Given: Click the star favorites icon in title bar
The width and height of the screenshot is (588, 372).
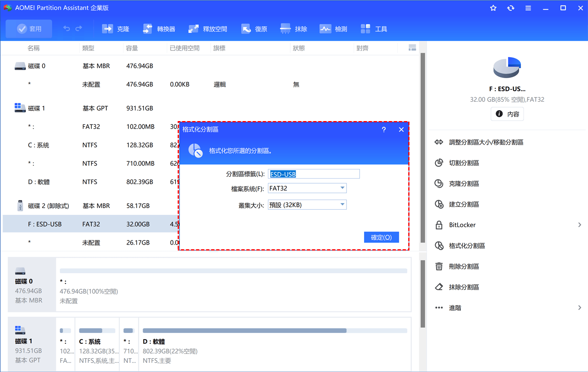Looking at the screenshot, I should 493,8.
